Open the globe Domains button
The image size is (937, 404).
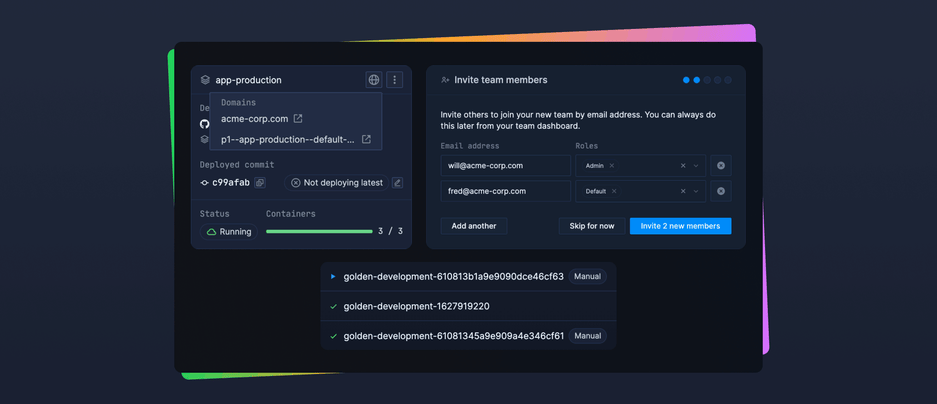[x=373, y=79]
